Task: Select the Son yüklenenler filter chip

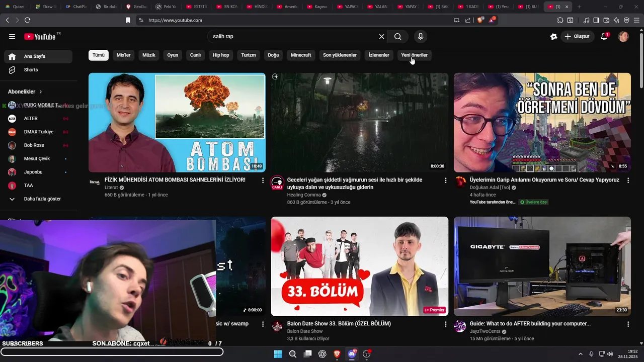Action: click(340, 55)
